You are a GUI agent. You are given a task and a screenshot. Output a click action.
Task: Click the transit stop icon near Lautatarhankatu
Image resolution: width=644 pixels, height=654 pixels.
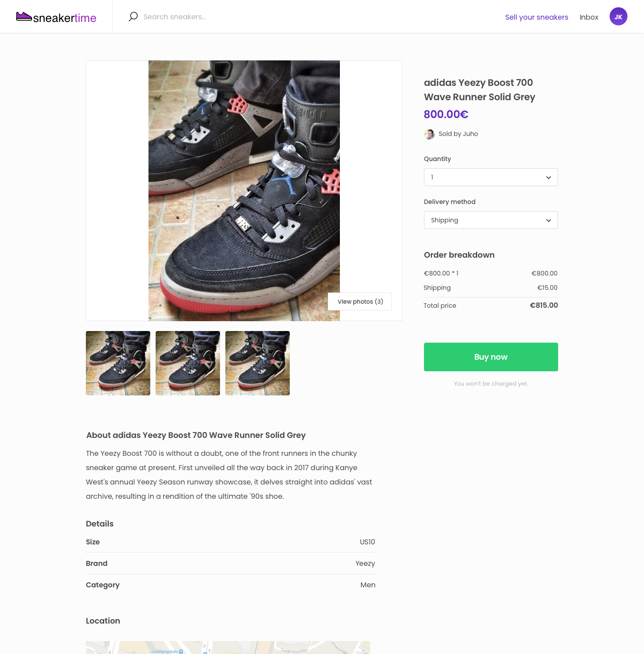point(181,652)
